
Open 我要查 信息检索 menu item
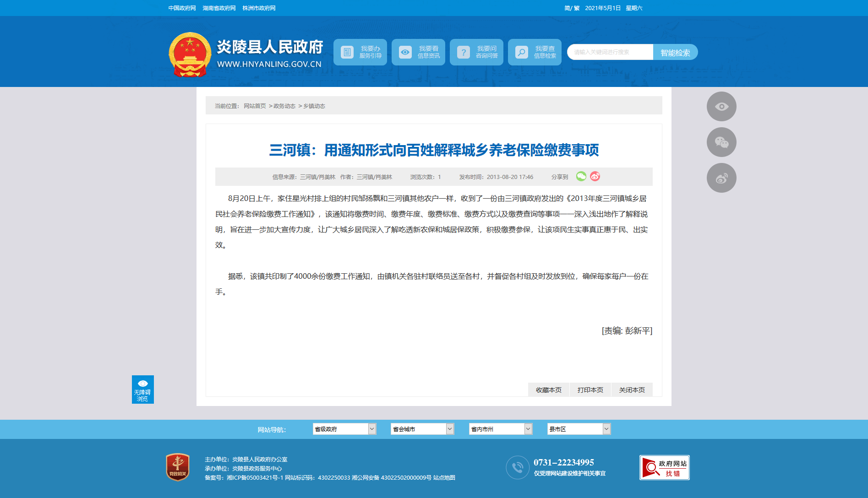point(535,52)
